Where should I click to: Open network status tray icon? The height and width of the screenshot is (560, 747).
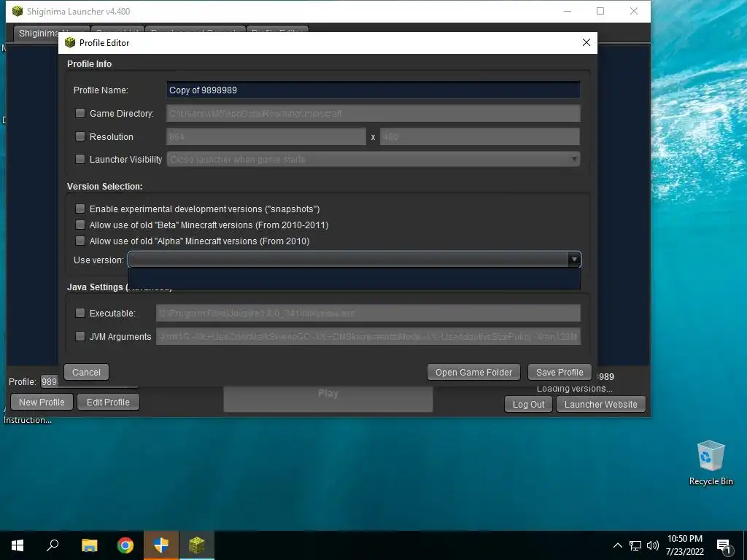[635, 545]
